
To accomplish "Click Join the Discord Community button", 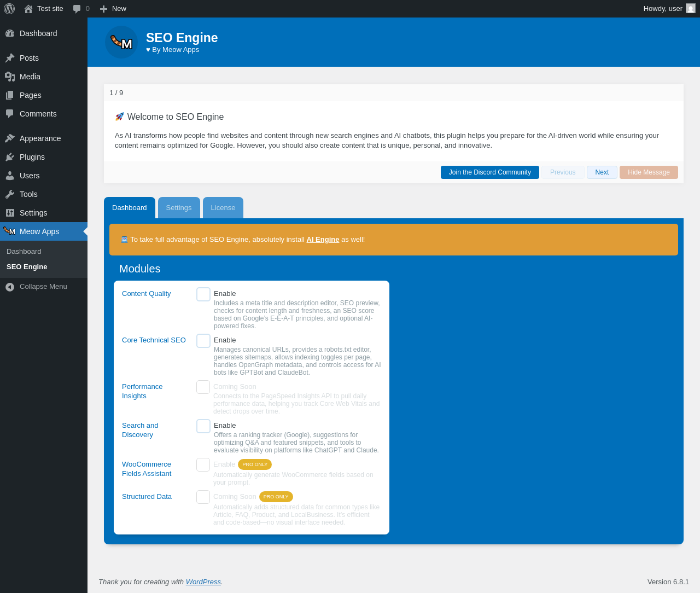I will [490, 172].
